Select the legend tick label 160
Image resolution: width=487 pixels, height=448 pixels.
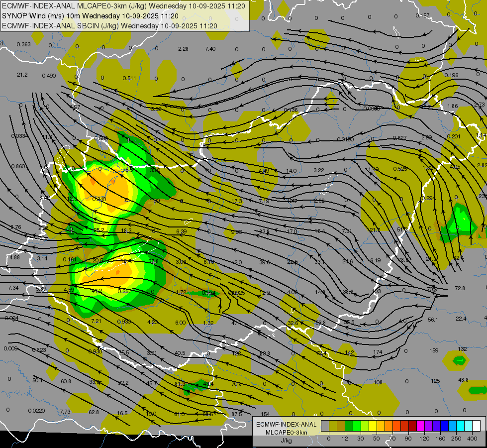(440, 439)
